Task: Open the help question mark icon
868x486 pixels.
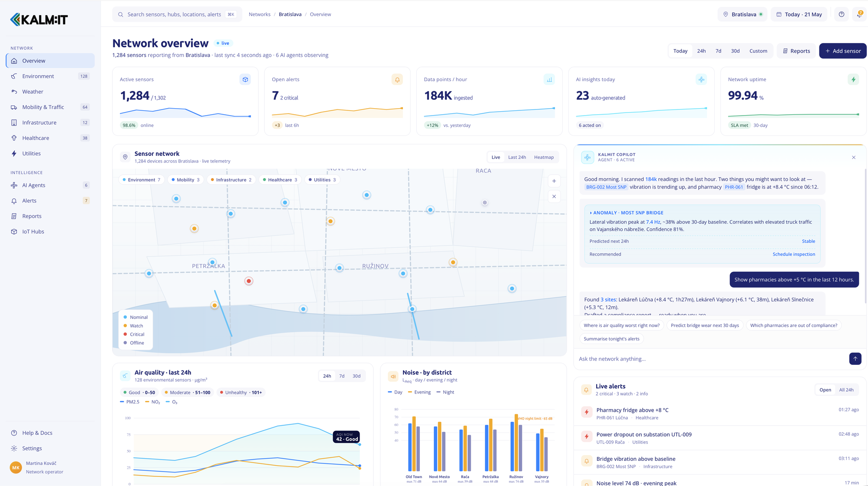Action: pos(842,14)
